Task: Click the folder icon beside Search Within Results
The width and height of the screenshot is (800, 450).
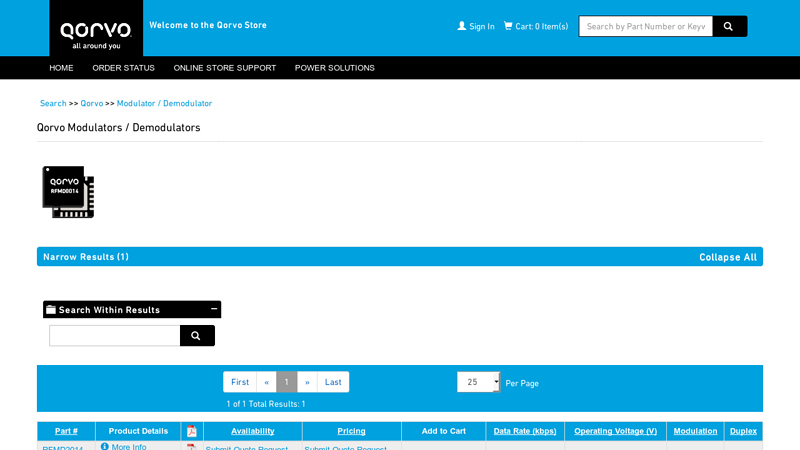Action: (51, 310)
